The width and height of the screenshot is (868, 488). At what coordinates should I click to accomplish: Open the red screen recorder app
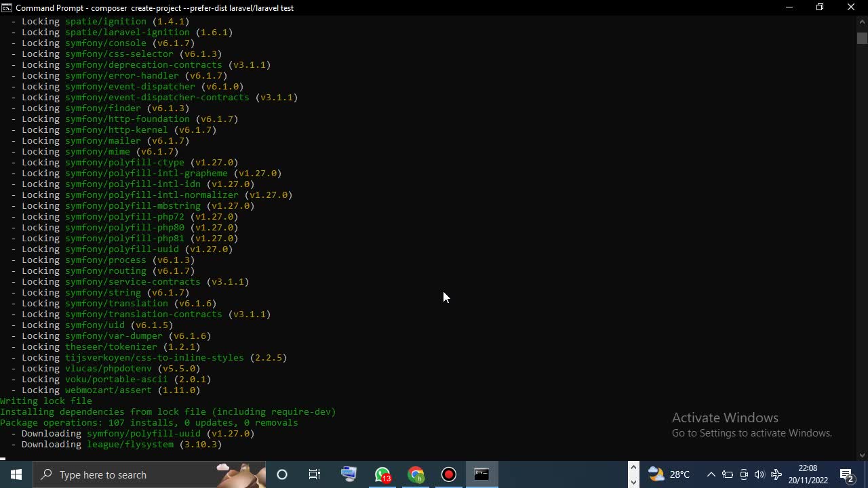click(x=449, y=474)
